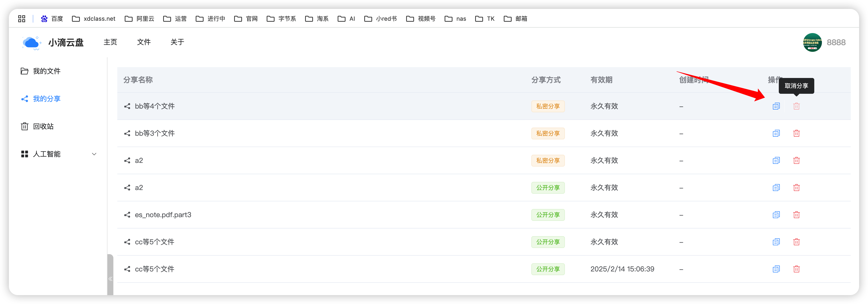Open the 文件 navigation menu item
The width and height of the screenshot is (868, 304).
point(143,42)
